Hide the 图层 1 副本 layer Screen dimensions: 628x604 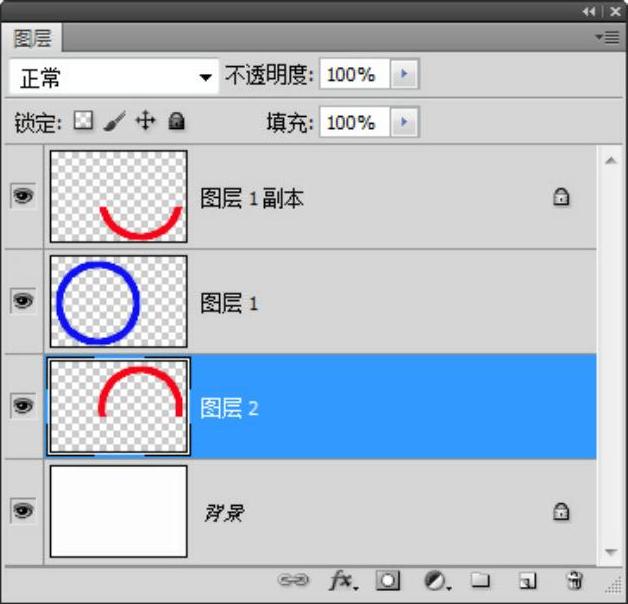22,197
